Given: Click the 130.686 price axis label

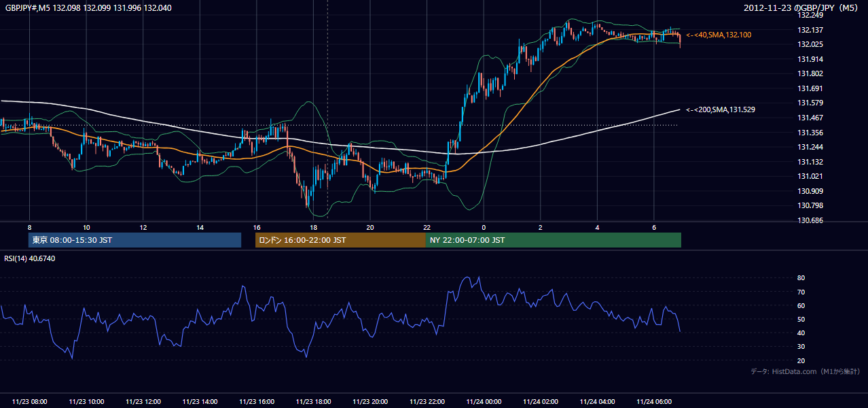Looking at the screenshot, I should 810,220.
